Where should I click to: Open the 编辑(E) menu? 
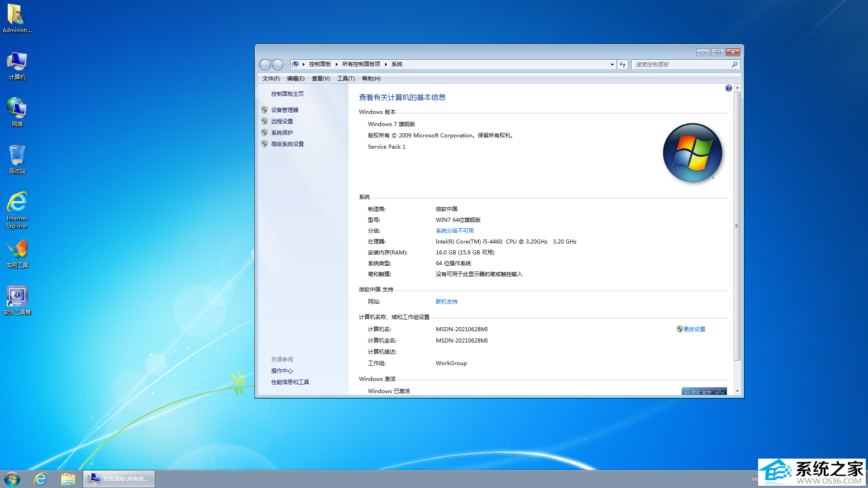click(296, 79)
